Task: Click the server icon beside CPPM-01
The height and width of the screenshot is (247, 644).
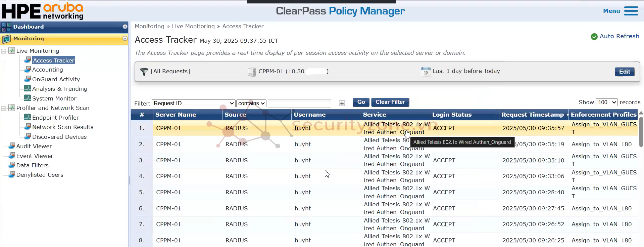Action: pos(252,72)
